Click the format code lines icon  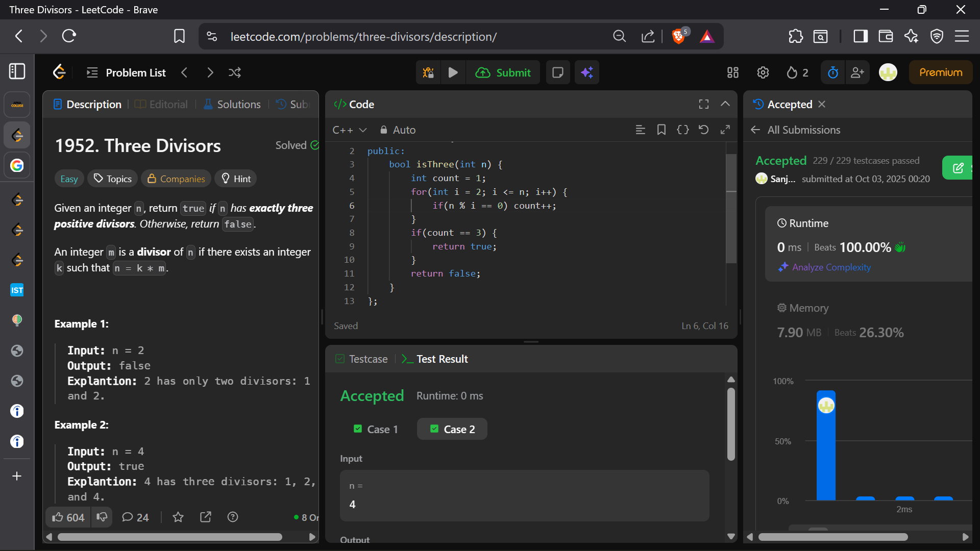[x=640, y=130]
